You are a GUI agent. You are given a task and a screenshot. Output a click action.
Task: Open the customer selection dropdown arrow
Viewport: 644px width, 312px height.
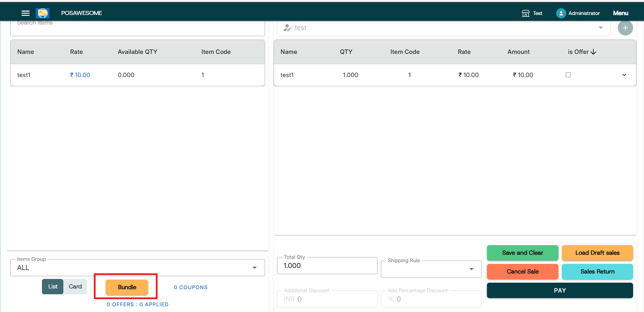[601, 28]
